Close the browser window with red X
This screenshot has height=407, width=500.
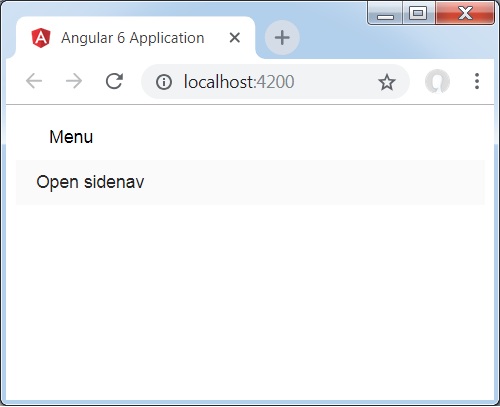click(465, 13)
